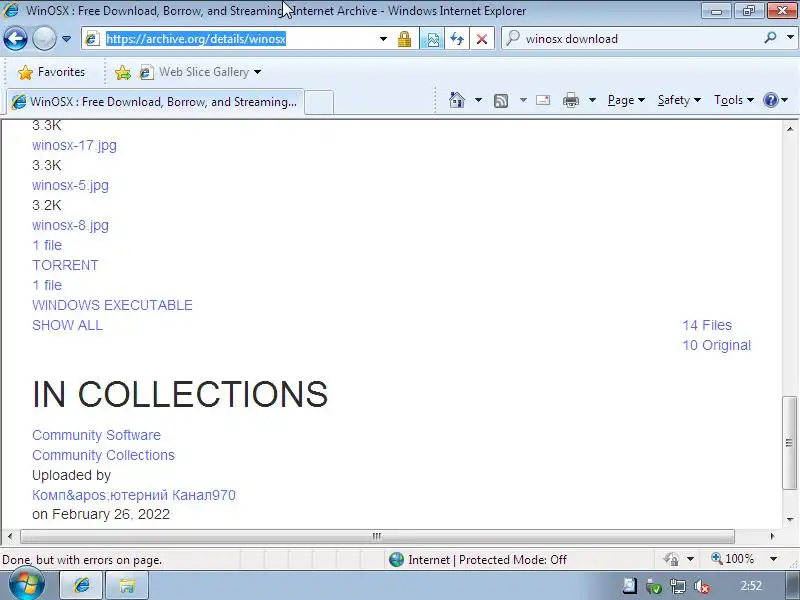Expand the zoom level dropdown arrow

pos(773,559)
